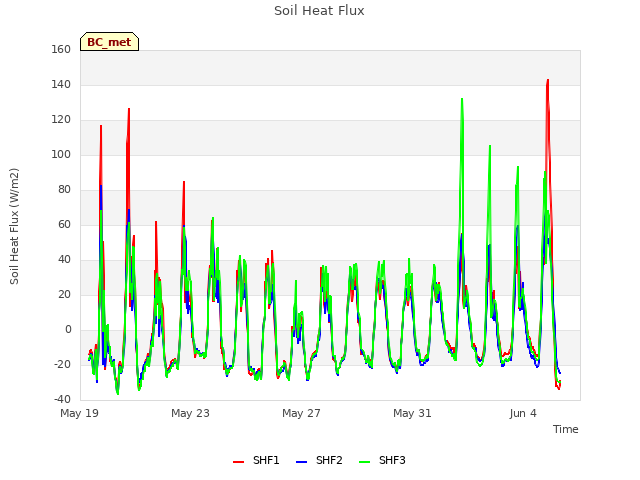Click the 160 y-axis tick label
The height and width of the screenshot is (480, 640).
(x=61, y=49)
